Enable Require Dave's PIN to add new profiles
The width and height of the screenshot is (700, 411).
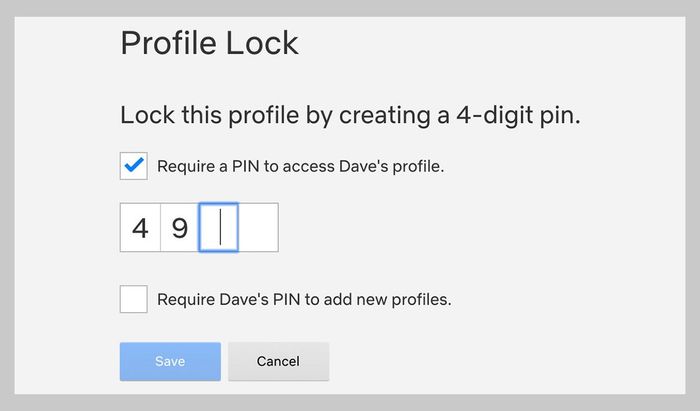pyautogui.click(x=134, y=298)
